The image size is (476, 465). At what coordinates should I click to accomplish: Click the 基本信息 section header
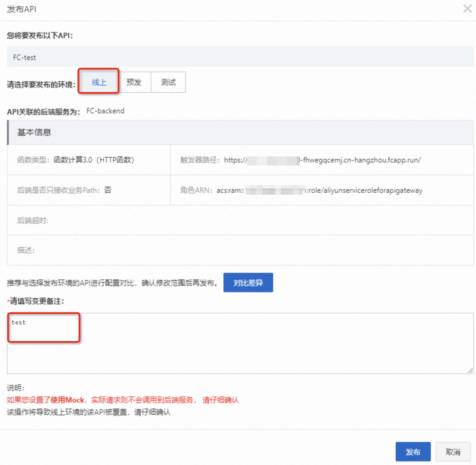[240, 132]
